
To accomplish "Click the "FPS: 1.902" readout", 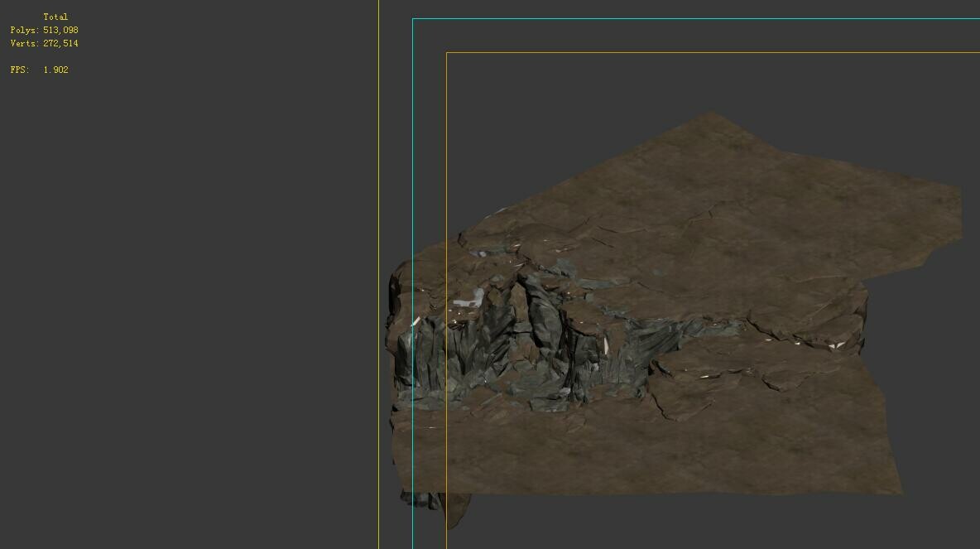I will pos(40,70).
